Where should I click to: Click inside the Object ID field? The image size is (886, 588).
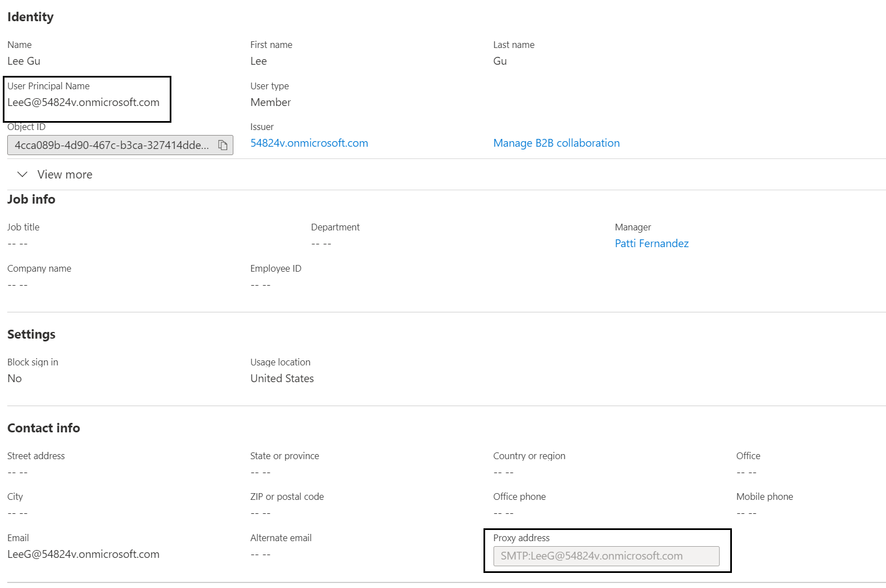tap(112, 145)
